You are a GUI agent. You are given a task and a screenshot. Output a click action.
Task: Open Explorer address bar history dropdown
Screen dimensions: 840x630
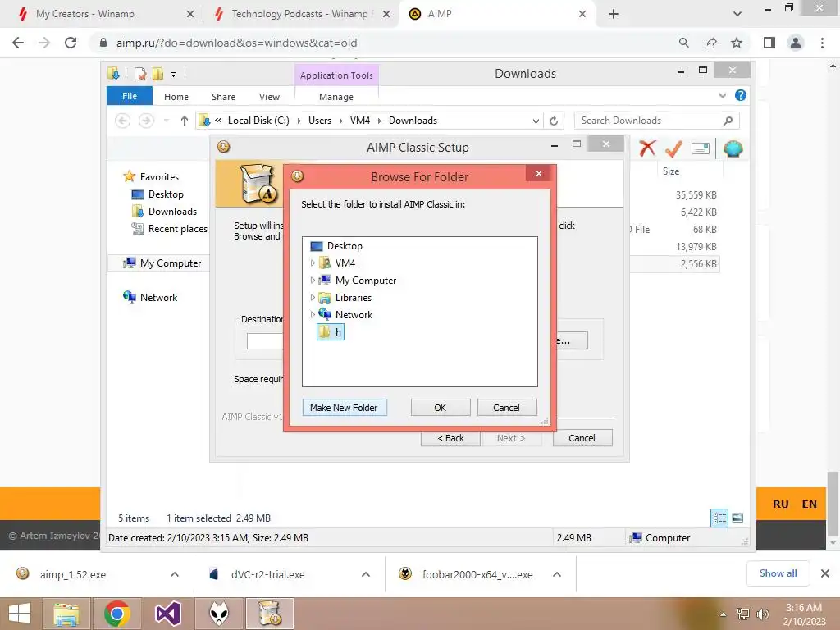(536, 121)
